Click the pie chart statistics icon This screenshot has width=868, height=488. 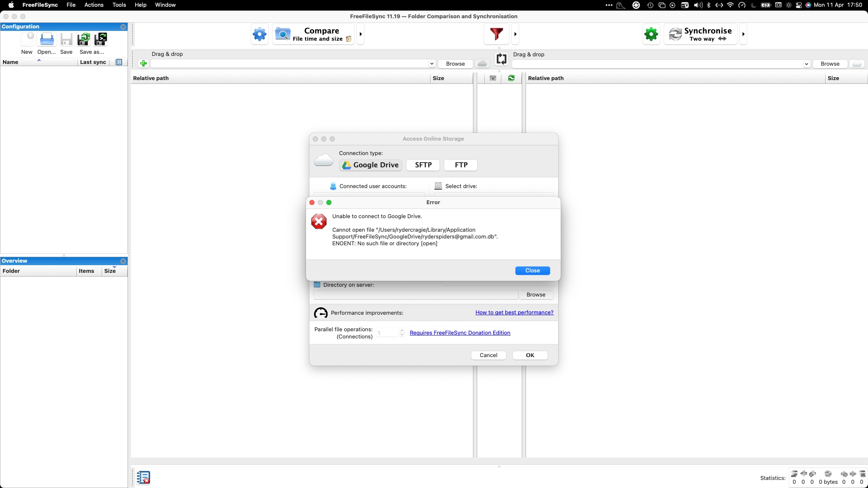[828, 474]
